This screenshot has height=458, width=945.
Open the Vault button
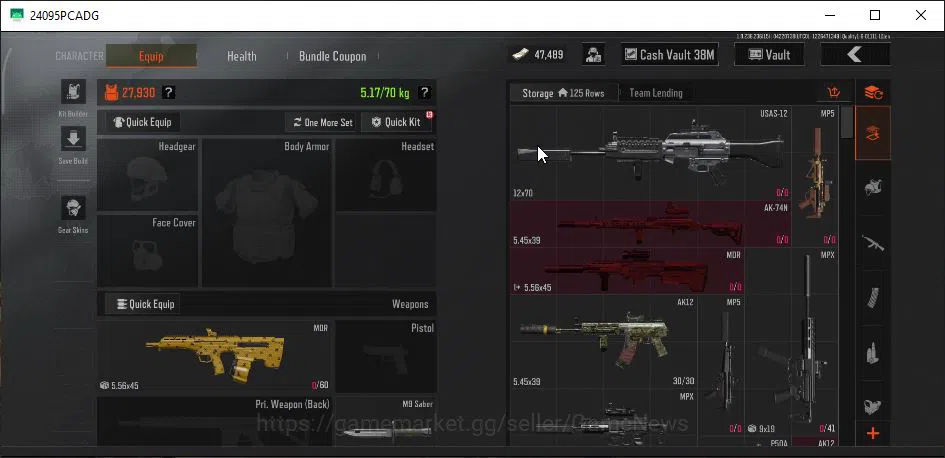click(769, 55)
